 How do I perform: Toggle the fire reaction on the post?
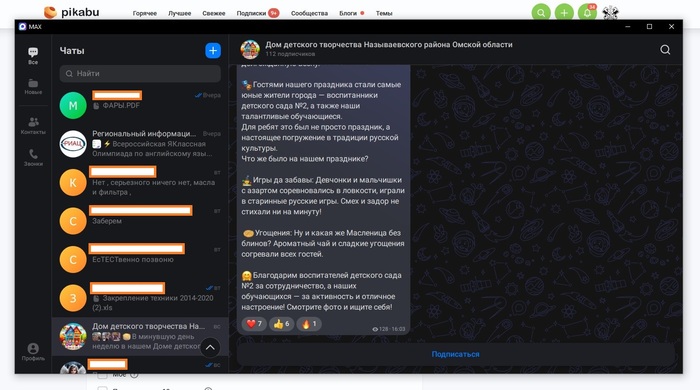[x=309, y=324]
